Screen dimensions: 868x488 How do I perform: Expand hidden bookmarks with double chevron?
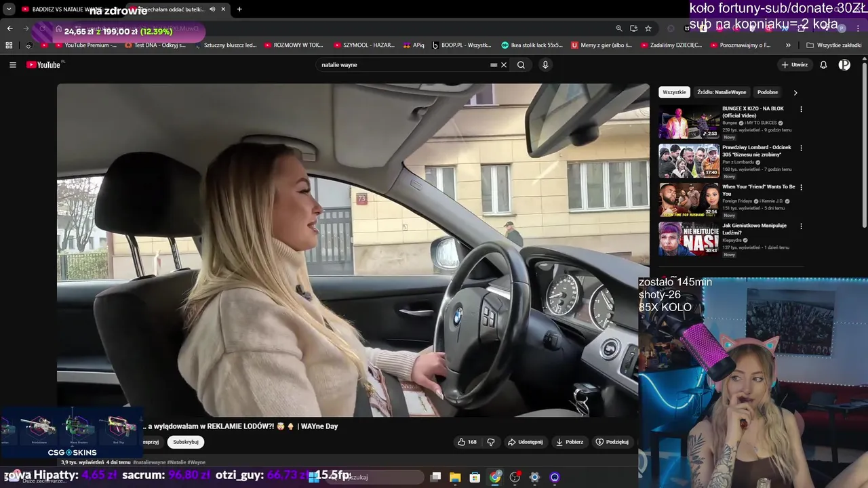(788, 45)
